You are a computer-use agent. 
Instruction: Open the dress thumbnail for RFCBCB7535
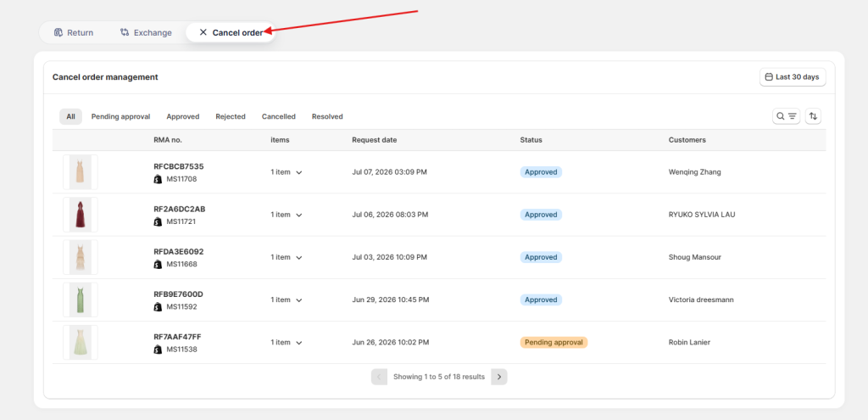(x=81, y=171)
